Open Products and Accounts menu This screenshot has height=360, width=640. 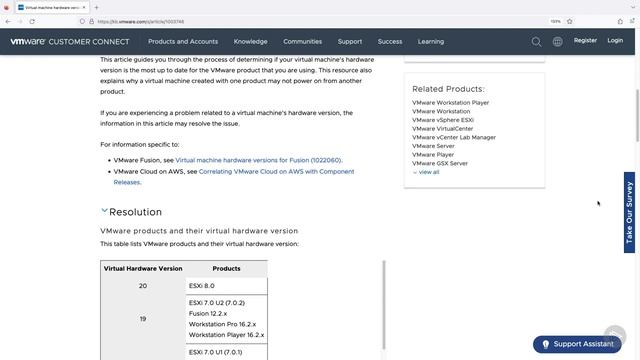[x=183, y=42]
